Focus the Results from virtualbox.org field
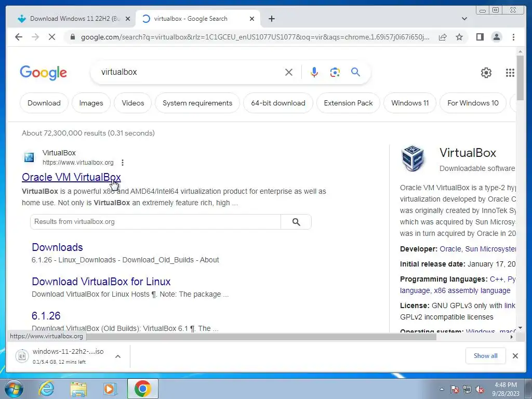This screenshot has height=399, width=532. click(x=155, y=222)
